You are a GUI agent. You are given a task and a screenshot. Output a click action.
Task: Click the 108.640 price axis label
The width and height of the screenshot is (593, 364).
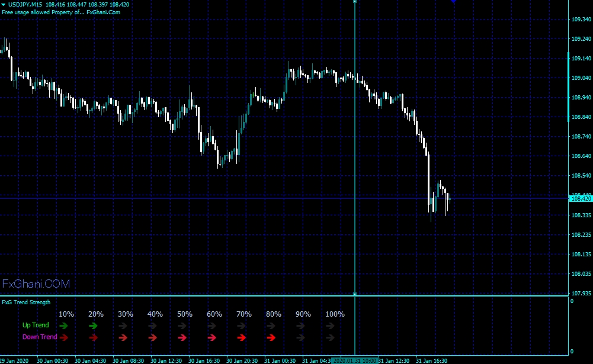(581, 156)
